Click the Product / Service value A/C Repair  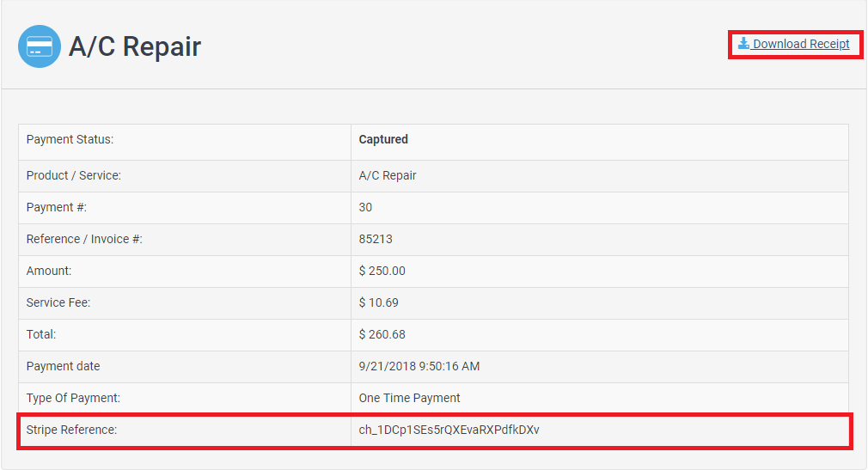tap(388, 175)
